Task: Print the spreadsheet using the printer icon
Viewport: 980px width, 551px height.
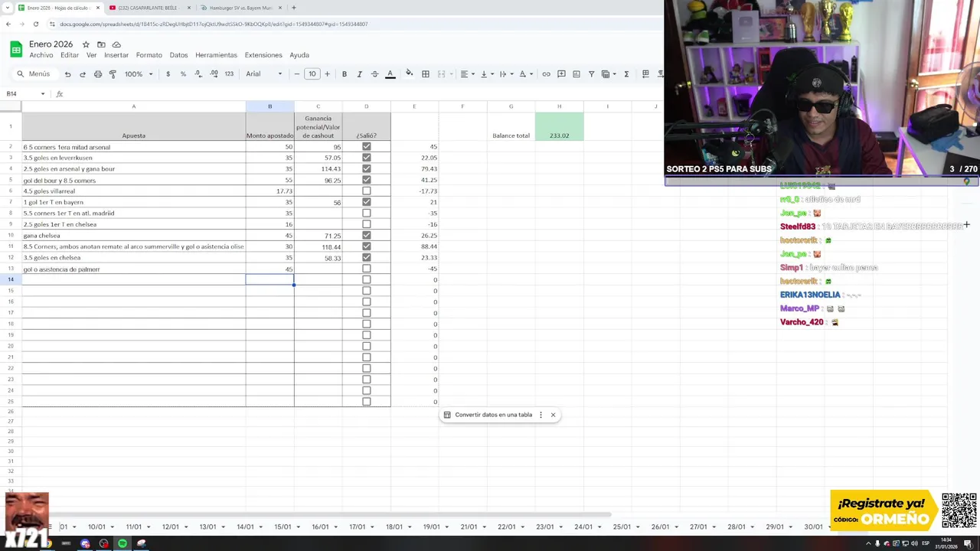Action: (x=98, y=74)
